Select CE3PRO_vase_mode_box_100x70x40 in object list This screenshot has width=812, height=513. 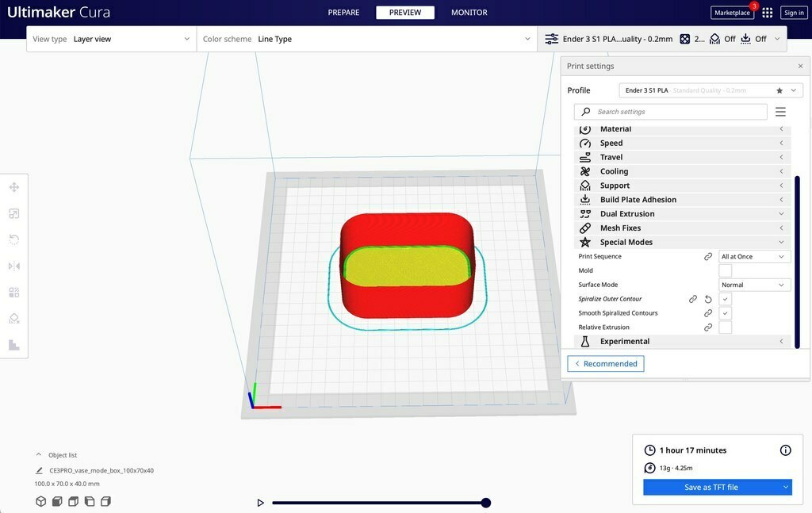click(x=101, y=470)
